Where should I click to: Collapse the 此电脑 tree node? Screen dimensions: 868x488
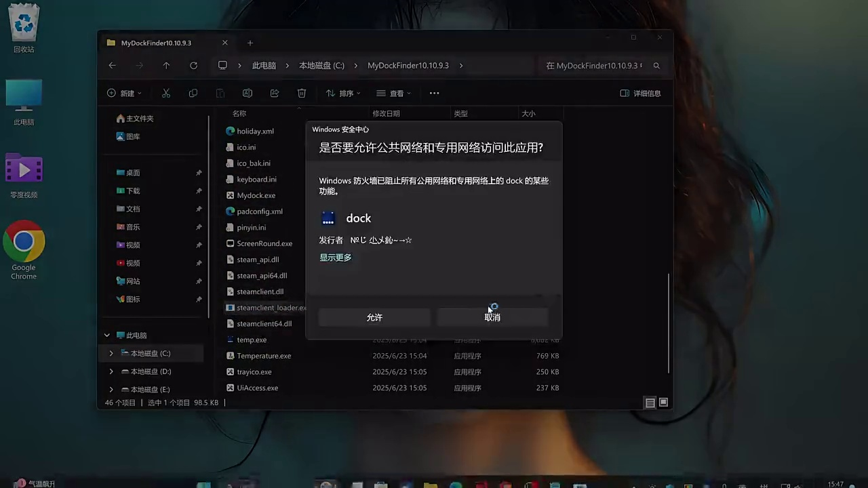107,335
